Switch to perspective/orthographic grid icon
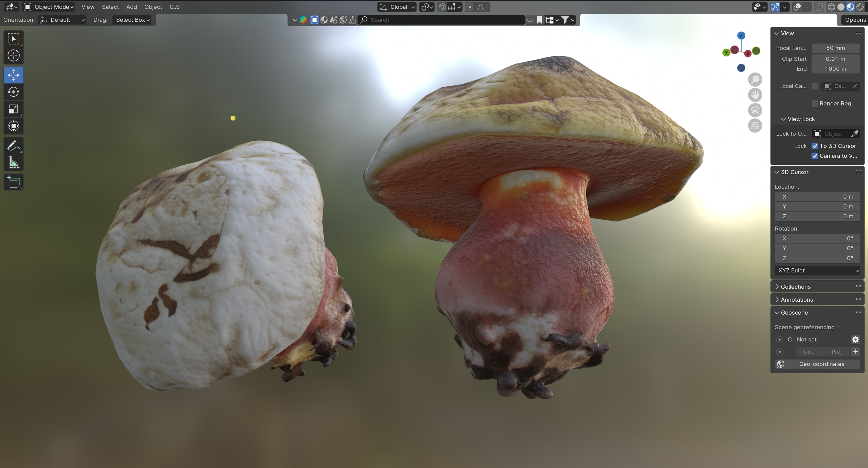This screenshot has height=468, width=868. pos(755,126)
